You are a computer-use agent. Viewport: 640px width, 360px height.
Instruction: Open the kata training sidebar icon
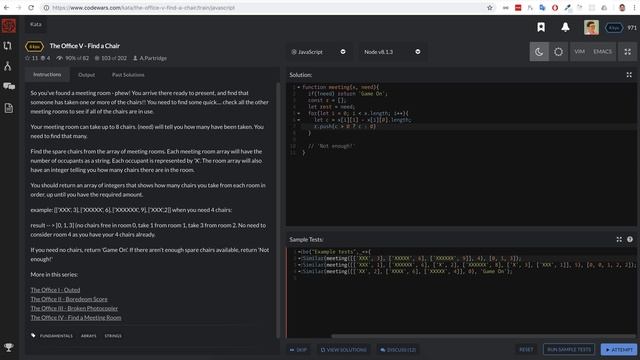coord(8,46)
